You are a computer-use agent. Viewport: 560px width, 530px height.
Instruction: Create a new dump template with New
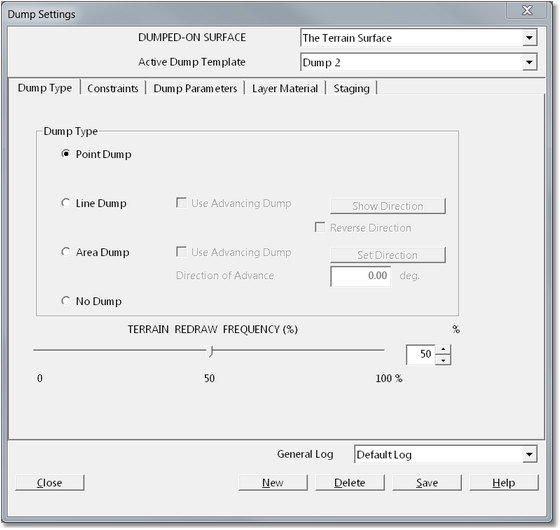[273, 483]
